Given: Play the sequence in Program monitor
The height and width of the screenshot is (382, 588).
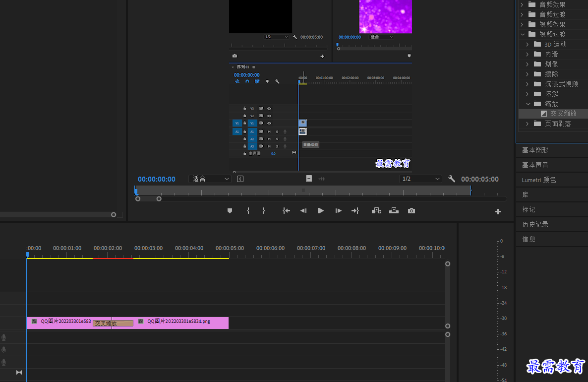Looking at the screenshot, I should [321, 211].
